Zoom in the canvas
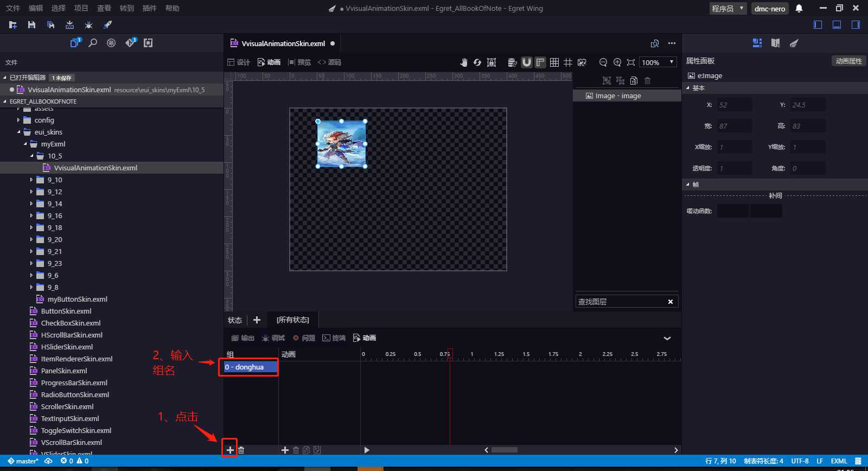 coord(617,62)
